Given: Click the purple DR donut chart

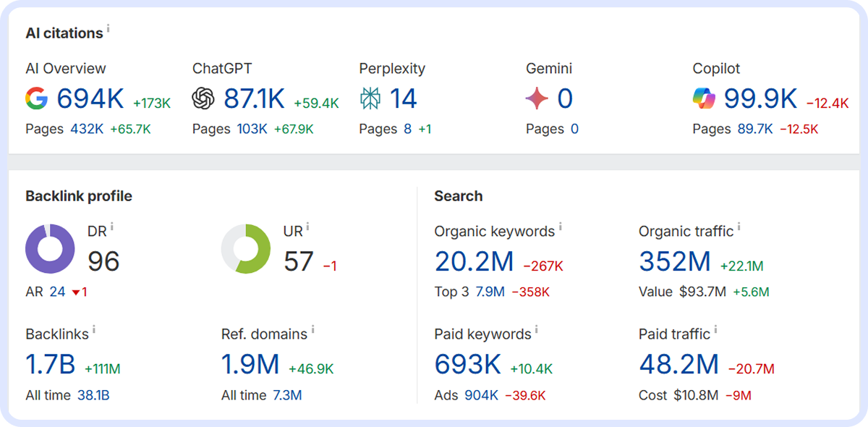Looking at the screenshot, I should pos(50,249).
